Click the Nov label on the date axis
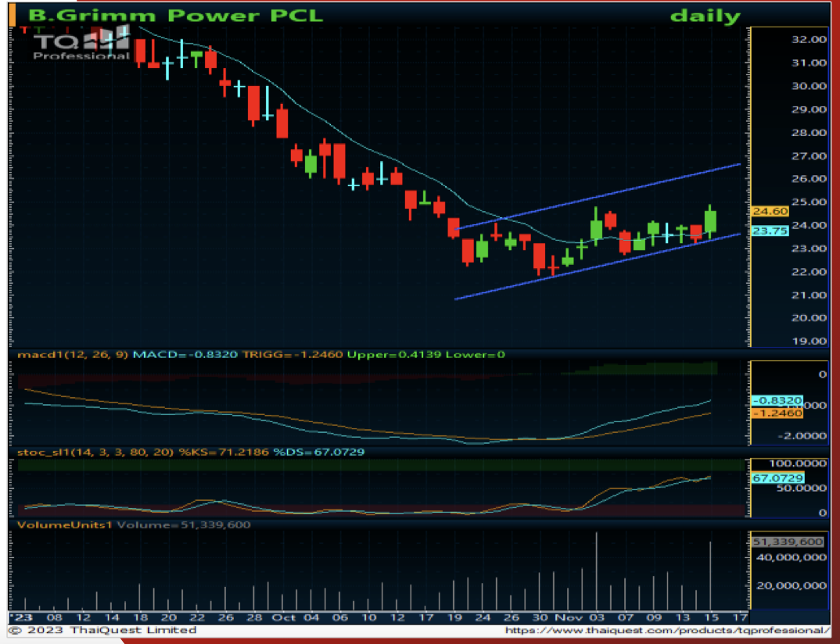The width and height of the screenshot is (840, 644). click(567, 617)
